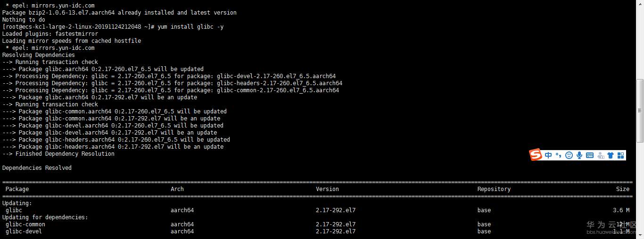
Task: Click the 'Version' column header text
Action: pos(327,189)
